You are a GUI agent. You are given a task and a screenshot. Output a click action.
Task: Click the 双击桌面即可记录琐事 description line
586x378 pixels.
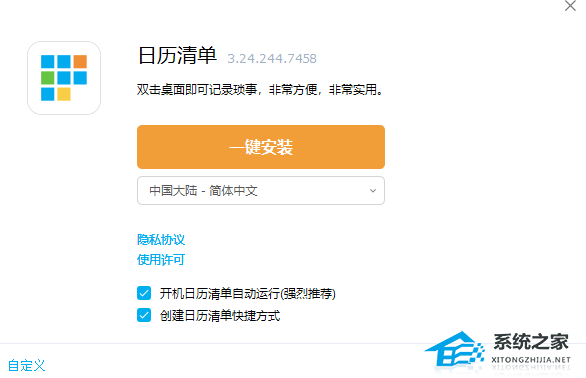click(x=260, y=90)
